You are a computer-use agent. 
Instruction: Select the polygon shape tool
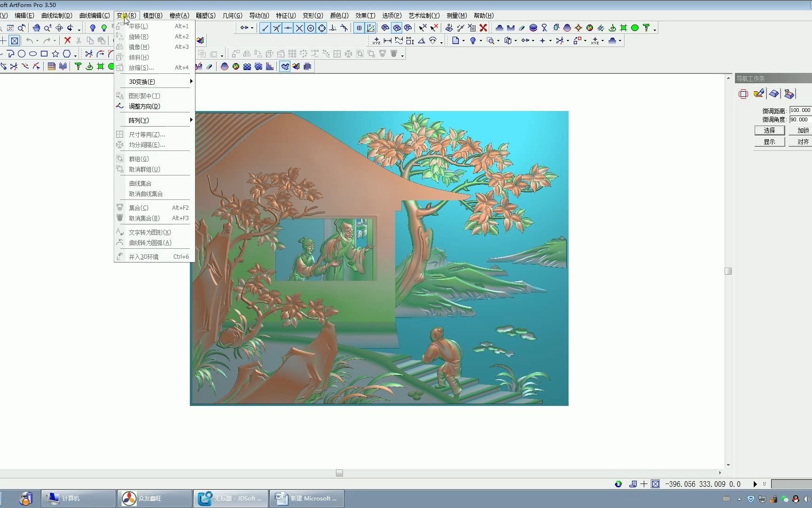tap(67, 54)
